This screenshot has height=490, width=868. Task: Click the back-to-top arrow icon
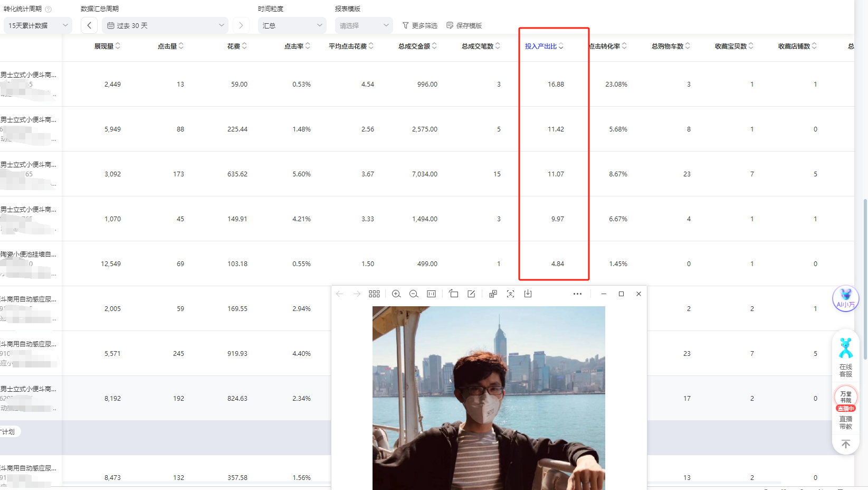point(845,444)
